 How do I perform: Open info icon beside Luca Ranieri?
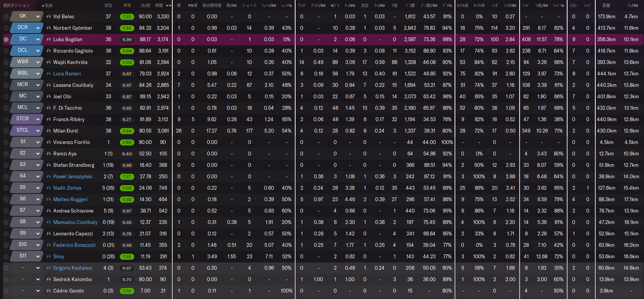[49, 74]
